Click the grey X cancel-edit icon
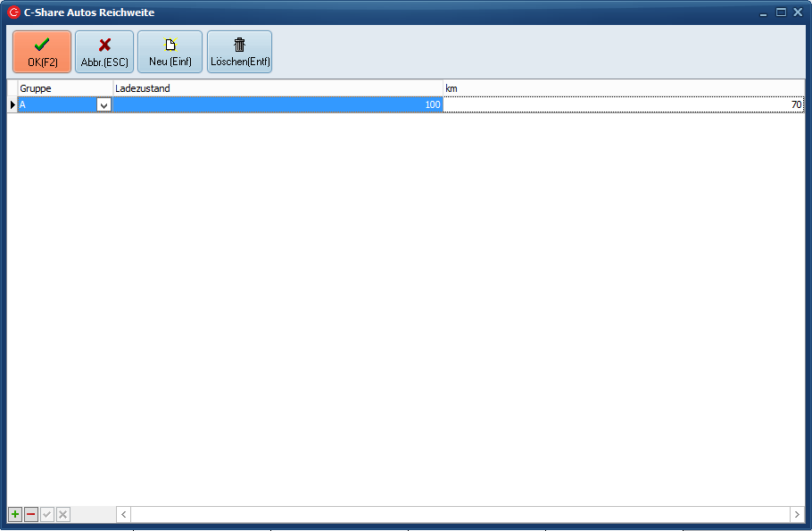Screen dimensions: 812x531 pyautogui.click(x=63, y=515)
